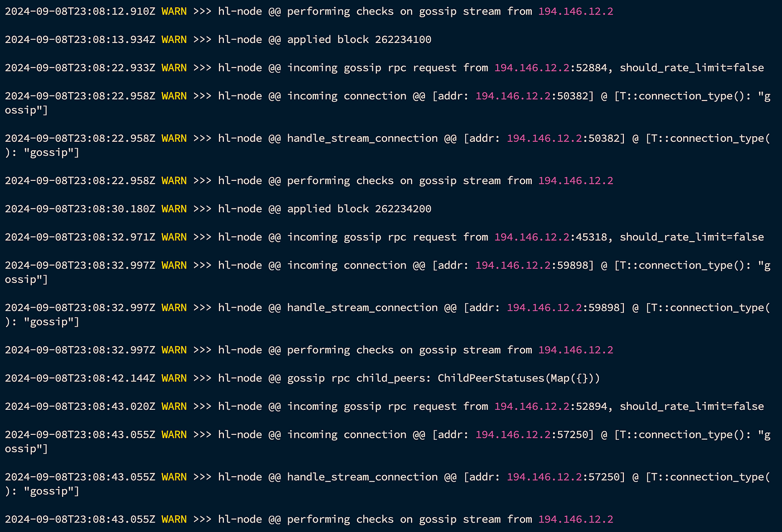Click WARN on the 23:08:13.934Z line

(x=174, y=40)
